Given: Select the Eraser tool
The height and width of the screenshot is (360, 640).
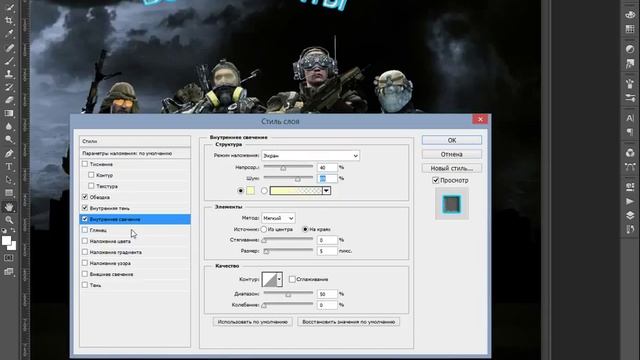Looking at the screenshot, I should point(9,100).
